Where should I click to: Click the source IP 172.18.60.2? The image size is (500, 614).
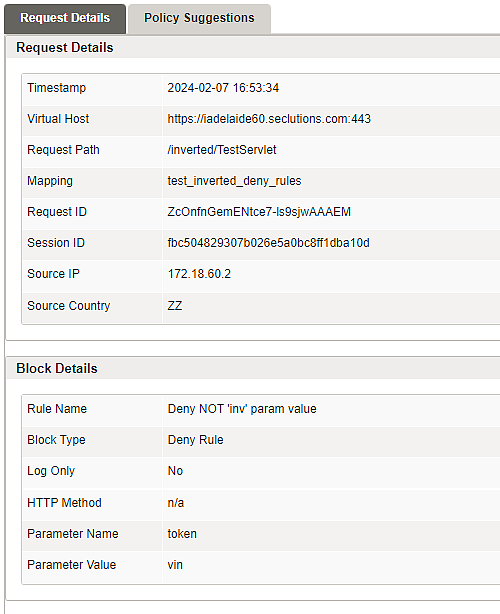[199, 274]
